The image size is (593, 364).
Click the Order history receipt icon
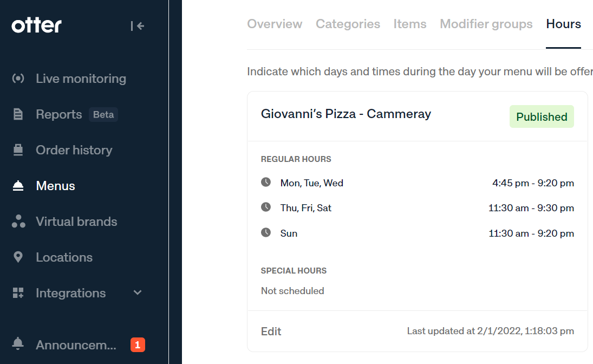18,150
